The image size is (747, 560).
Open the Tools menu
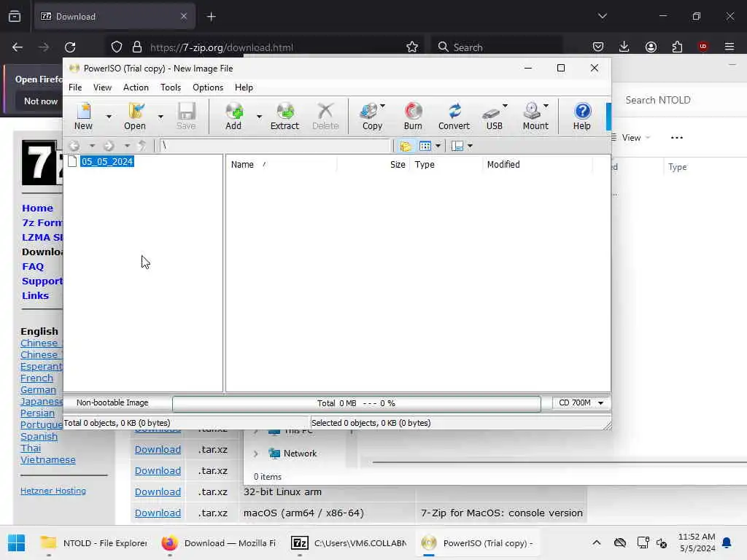tap(171, 87)
